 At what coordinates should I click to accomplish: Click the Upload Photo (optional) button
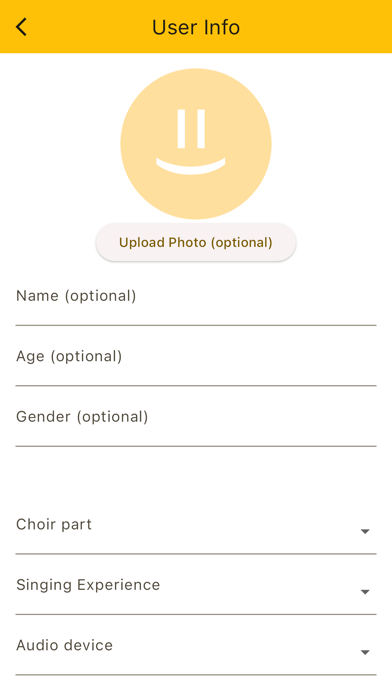[x=196, y=242]
